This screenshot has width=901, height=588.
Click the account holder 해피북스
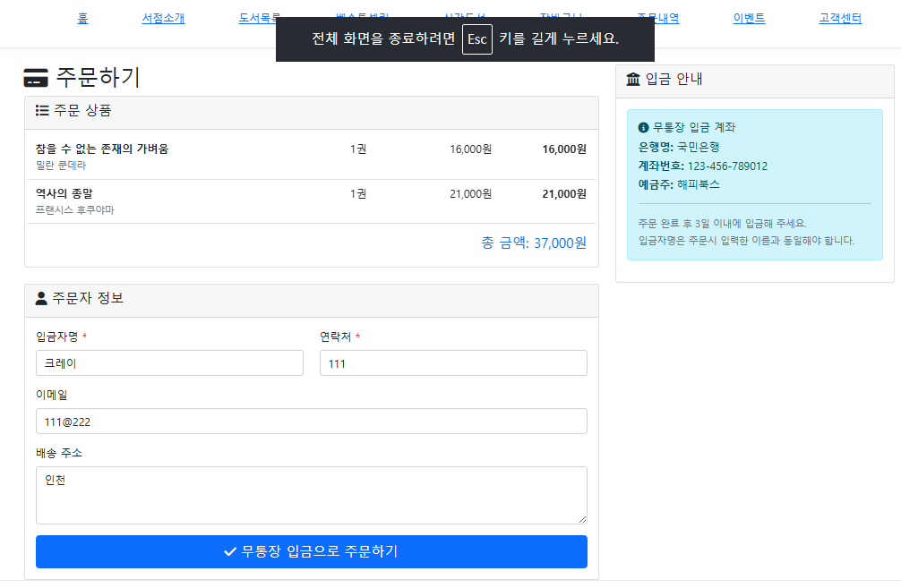[x=699, y=184]
